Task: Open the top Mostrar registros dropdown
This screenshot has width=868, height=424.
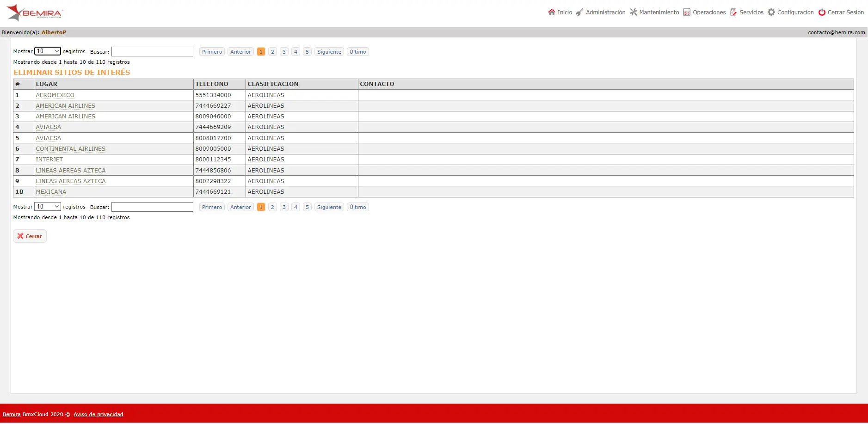Action: 48,51
